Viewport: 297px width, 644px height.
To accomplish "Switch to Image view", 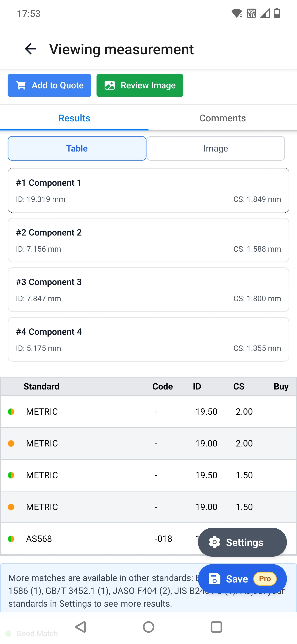I will click(x=216, y=148).
